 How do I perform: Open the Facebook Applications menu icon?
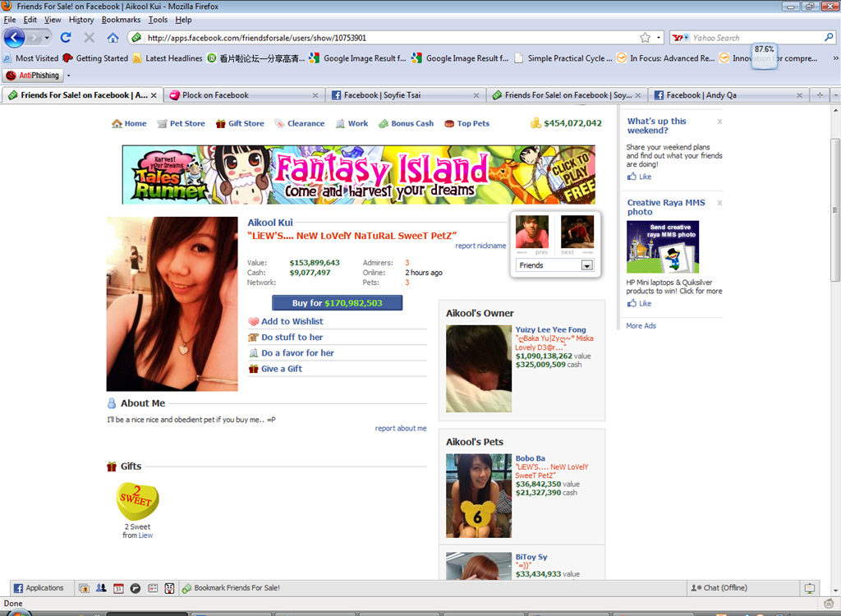tap(18, 588)
